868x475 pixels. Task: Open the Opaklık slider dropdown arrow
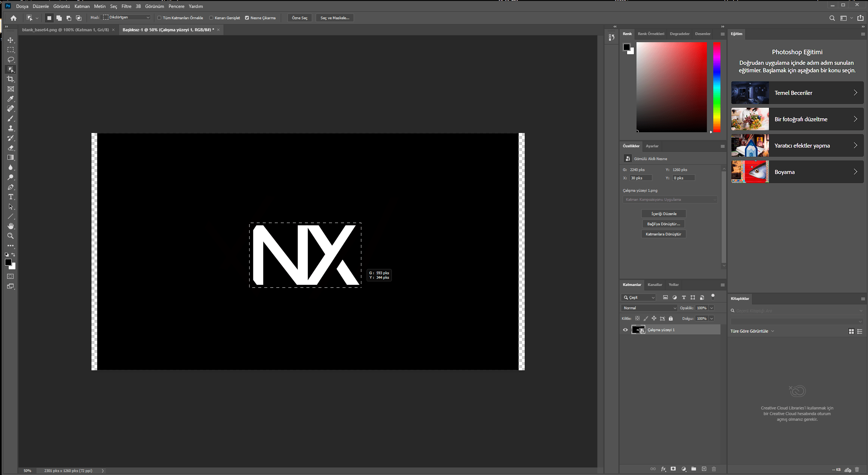pos(711,308)
